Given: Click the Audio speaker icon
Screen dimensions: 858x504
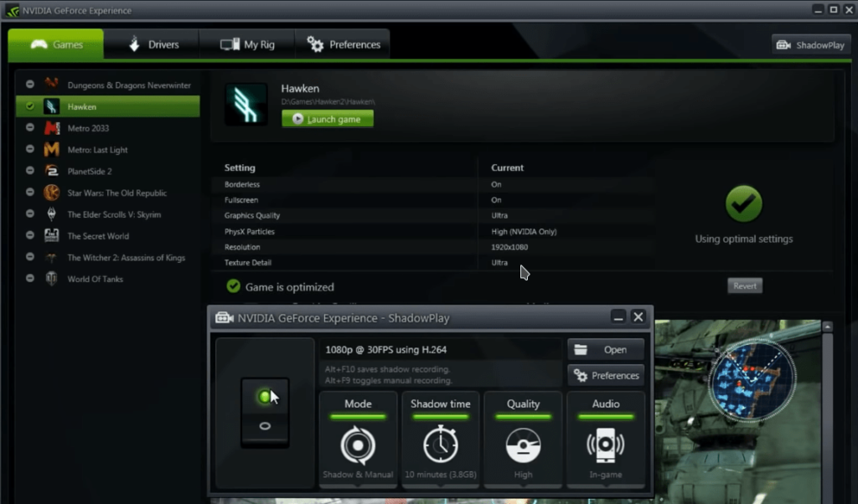Looking at the screenshot, I should click(x=606, y=445).
